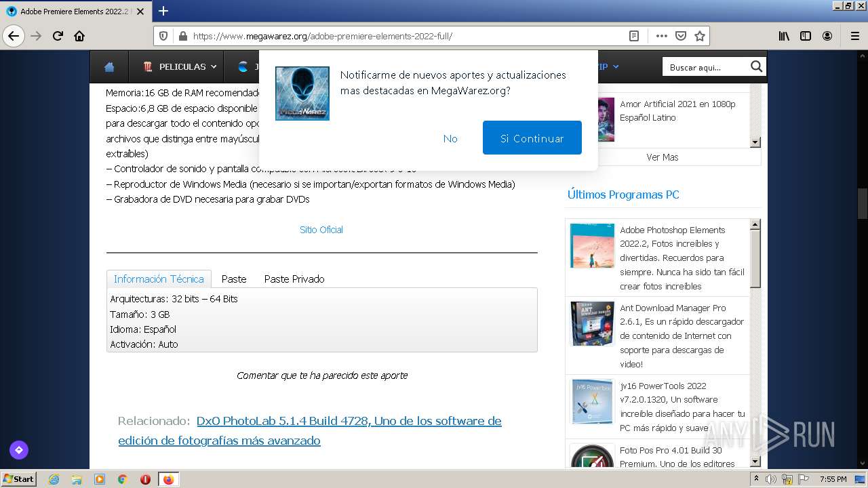
Task: Open a new browser tab
Action: [163, 11]
